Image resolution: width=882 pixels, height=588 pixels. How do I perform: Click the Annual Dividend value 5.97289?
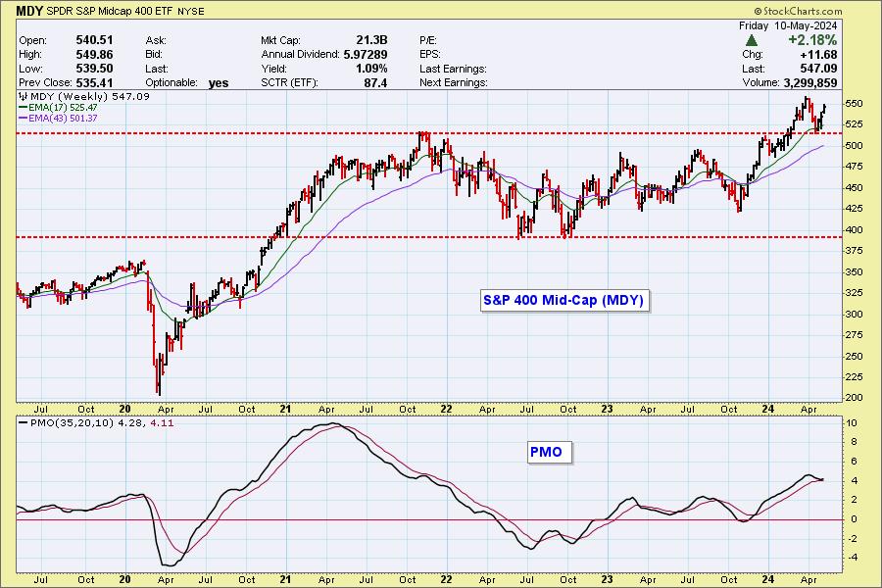366,55
